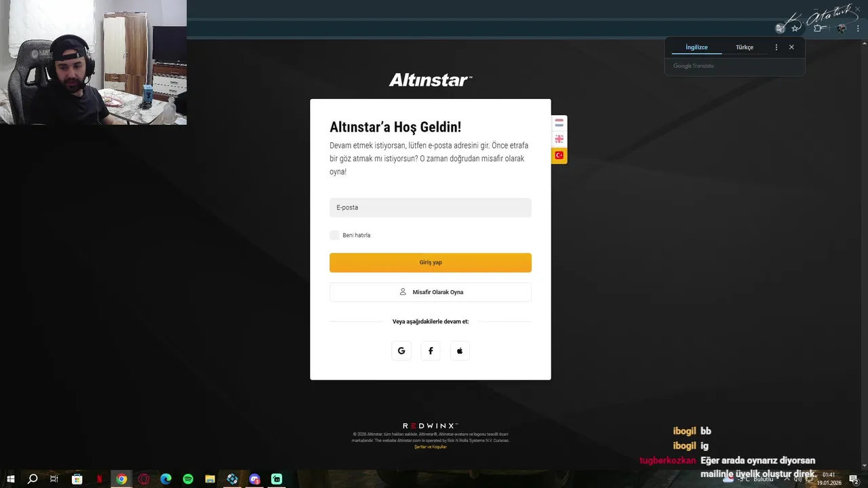Continue with the Facebook icon

coord(431,350)
